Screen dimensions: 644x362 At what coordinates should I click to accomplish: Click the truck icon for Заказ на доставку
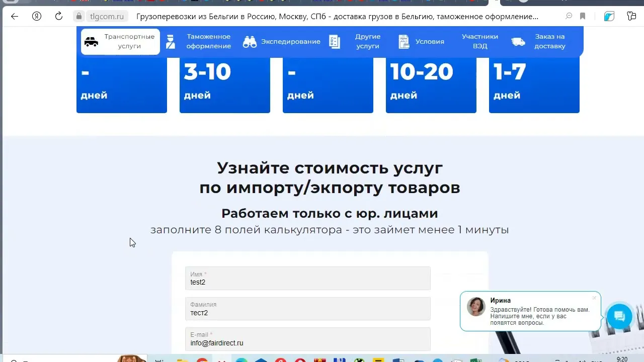(519, 41)
